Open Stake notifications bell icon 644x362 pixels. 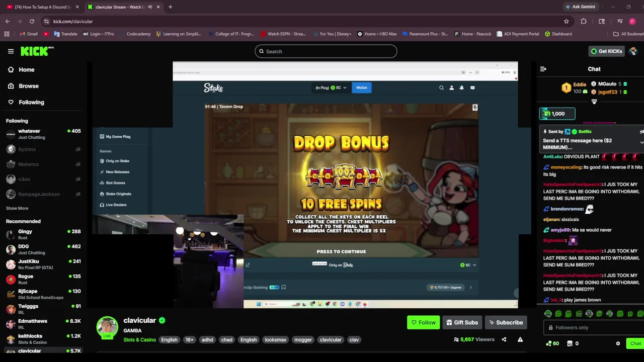[461, 87]
